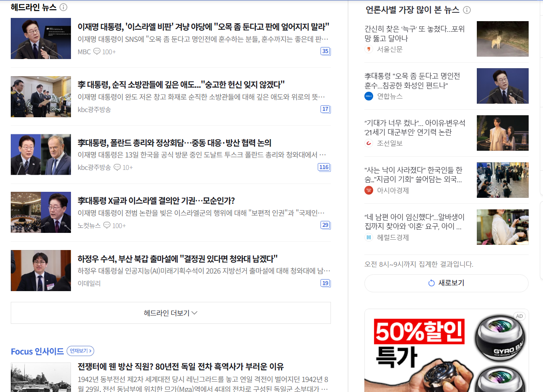Open the 이스라엘 결의안 기권 headline
This screenshot has height=392, width=543.
pyautogui.click(x=156, y=201)
